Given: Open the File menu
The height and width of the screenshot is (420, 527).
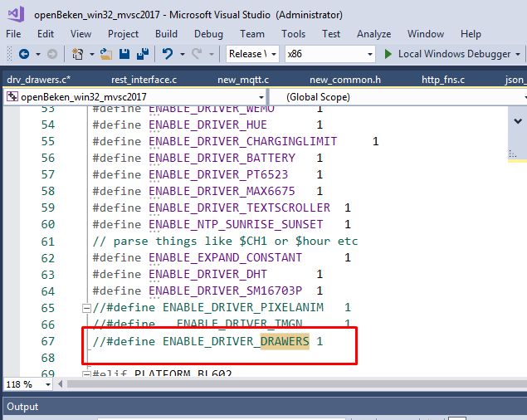Looking at the screenshot, I should tap(13, 34).
